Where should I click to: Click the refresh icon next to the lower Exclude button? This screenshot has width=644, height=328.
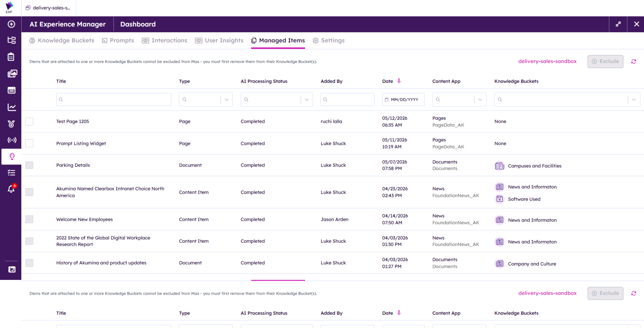click(634, 293)
